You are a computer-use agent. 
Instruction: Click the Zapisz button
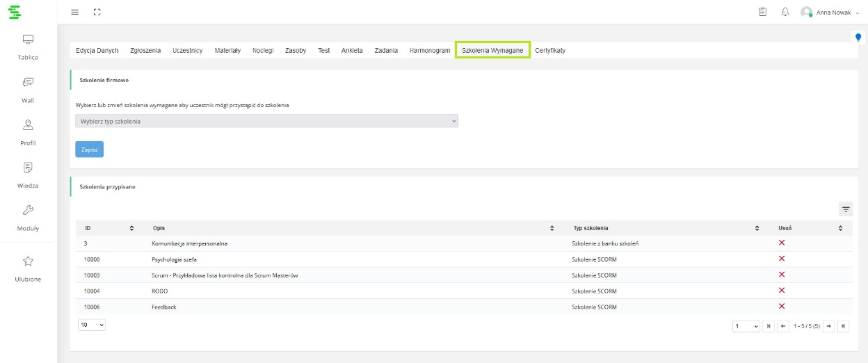click(x=89, y=150)
